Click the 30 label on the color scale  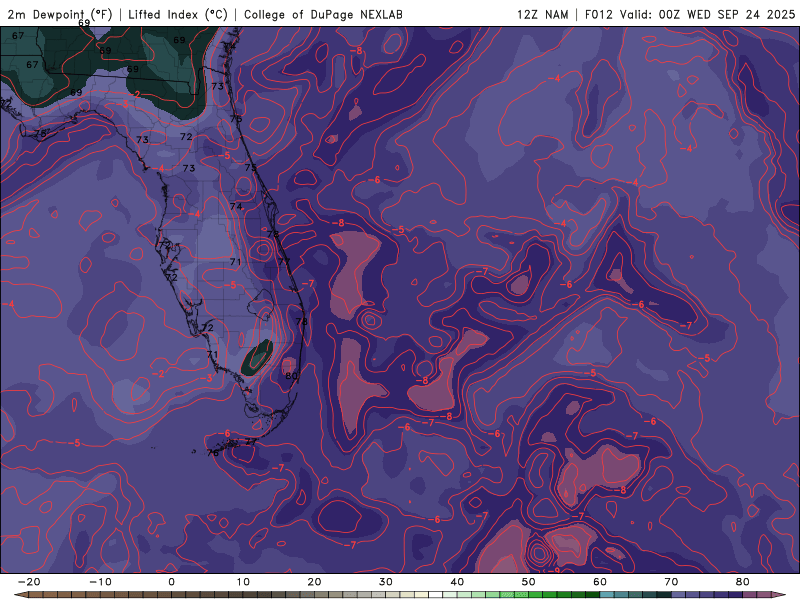(386, 582)
